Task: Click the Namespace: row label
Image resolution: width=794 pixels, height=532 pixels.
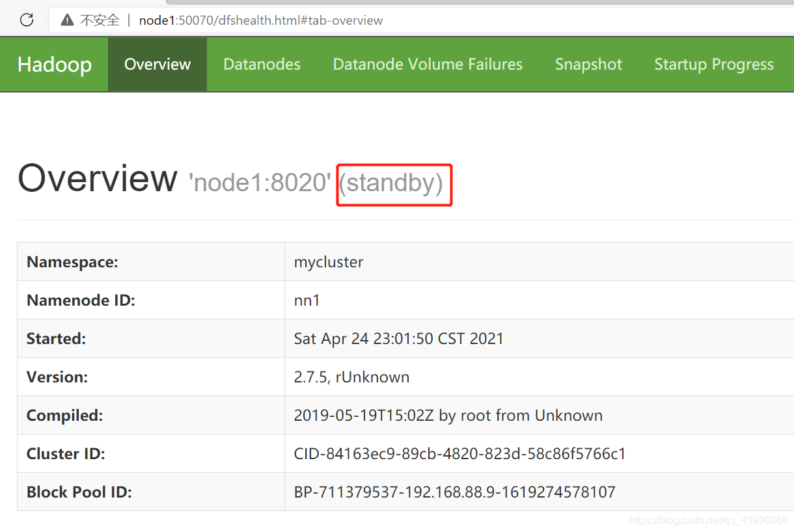Action: coord(72,262)
